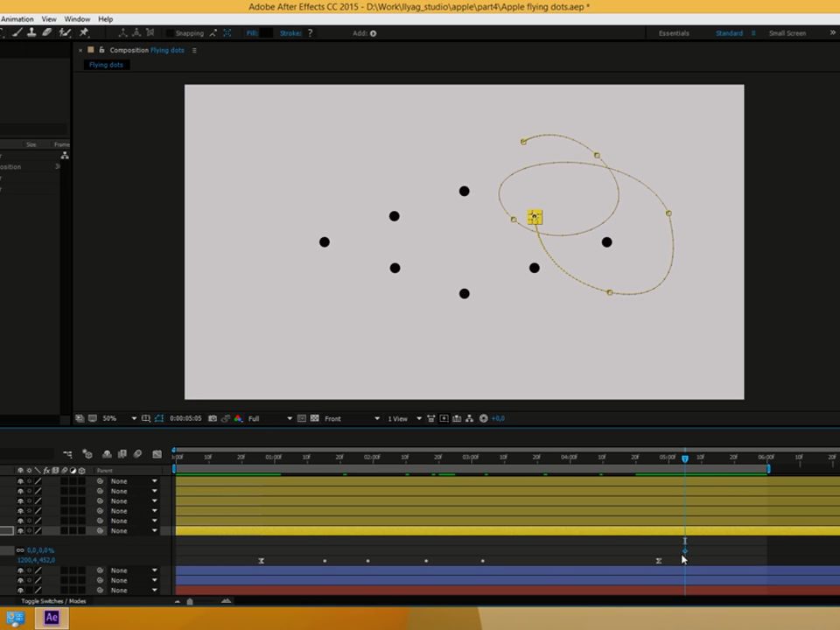The height and width of the screenshot is (630, 840).
Task: Open the 50% magnification dropdown
Action: pyautogui.click(x=134, y=418)
